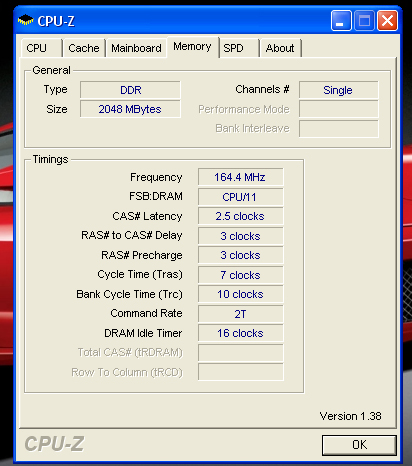Viewport: 412px width, 466px height.
Task: Click the Memory tab
Action: coord(192,47)
